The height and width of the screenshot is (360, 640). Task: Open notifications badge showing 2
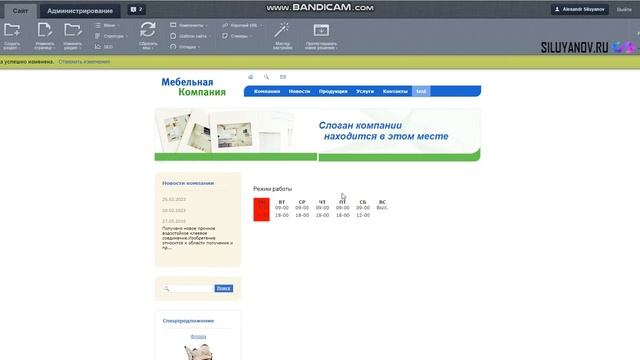coord(136,9)
